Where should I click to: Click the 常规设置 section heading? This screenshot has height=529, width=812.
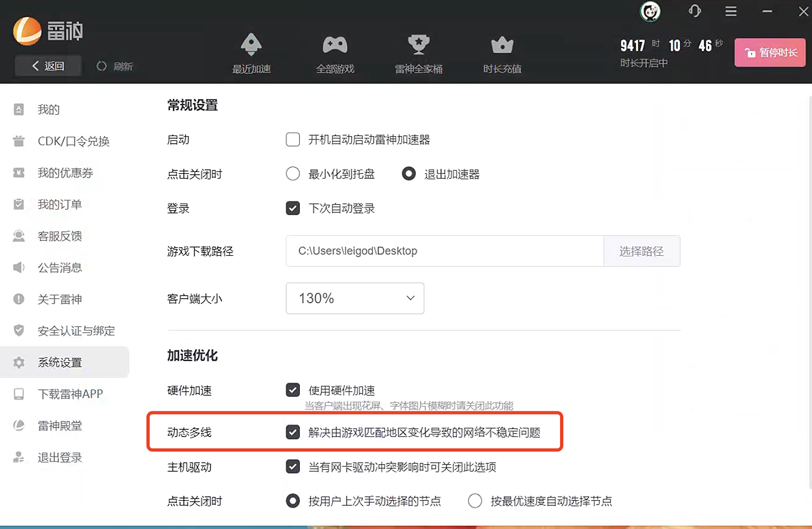click(x=192, y=106)
